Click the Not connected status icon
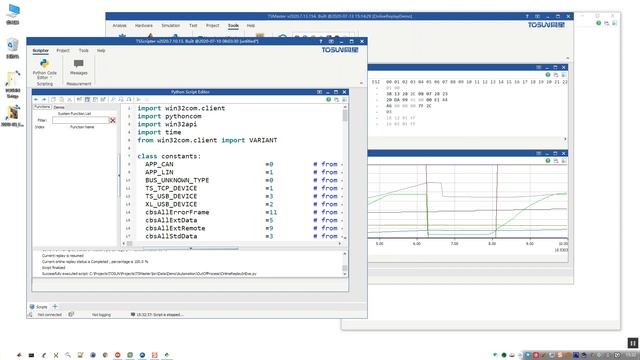 [x=31, y=314]
